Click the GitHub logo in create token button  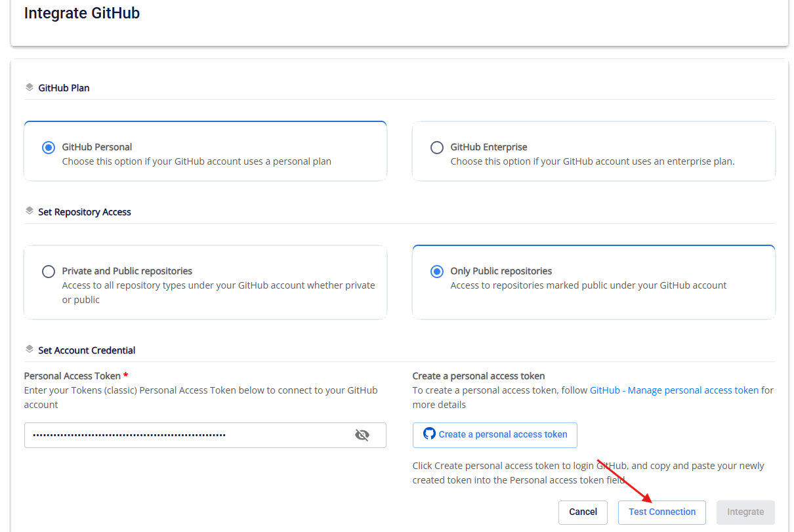pos(429,434)
